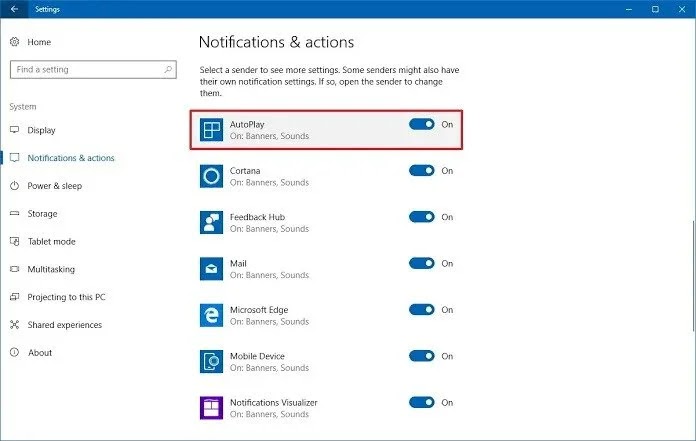The image size is (696, 441).
Task: Click the Mail envelope icon
Action: [x=211, y=269]
